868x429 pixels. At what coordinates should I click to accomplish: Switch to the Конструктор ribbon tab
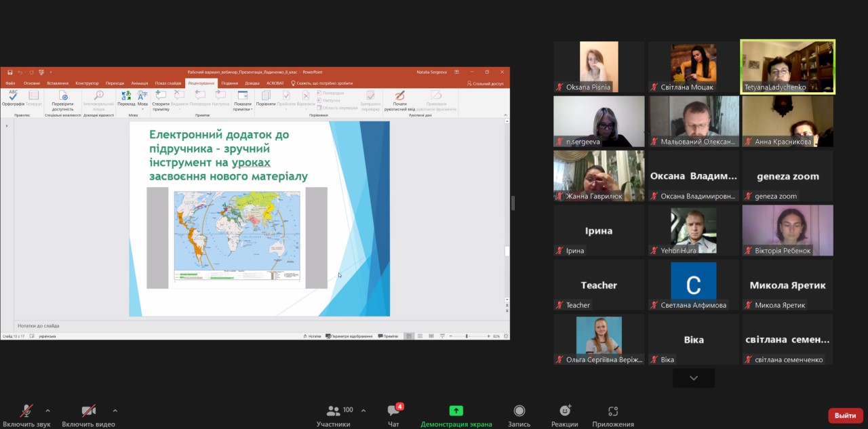click(87, 83)
